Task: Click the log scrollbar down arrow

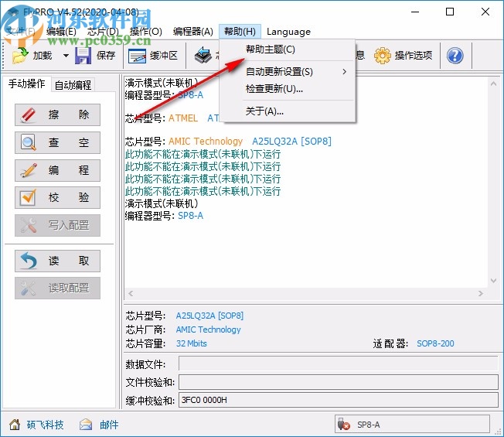Action: pyautogui.click(x=493, y=281)
